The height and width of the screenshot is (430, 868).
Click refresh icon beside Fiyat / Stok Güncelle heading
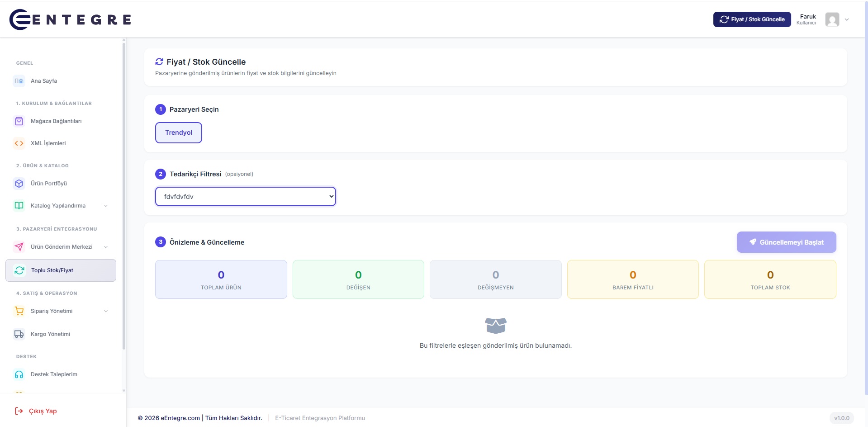(159, 61)
